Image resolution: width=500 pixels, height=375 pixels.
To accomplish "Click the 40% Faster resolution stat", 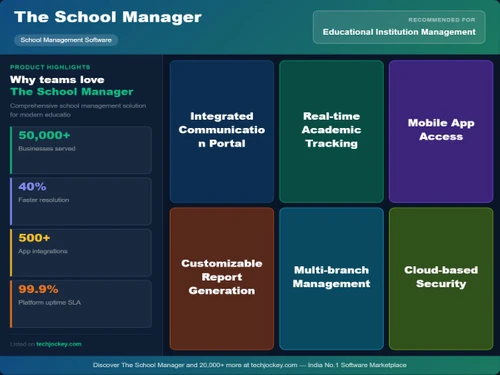I will (81, 201).
